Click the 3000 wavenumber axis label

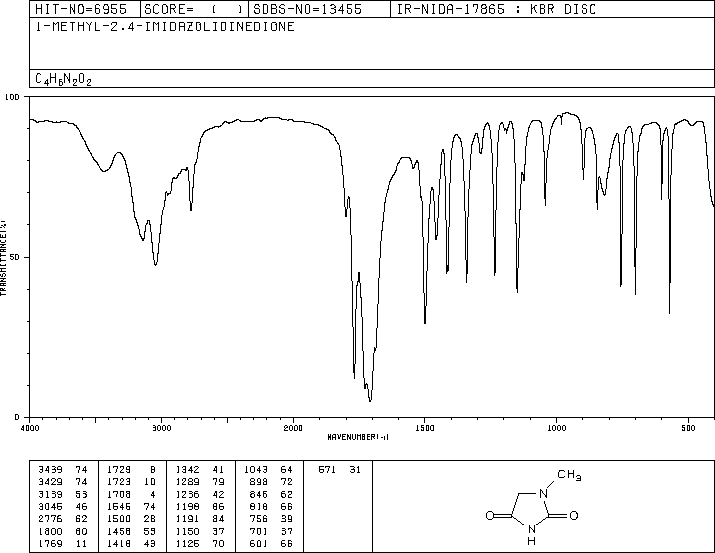(x=161, y=428)
